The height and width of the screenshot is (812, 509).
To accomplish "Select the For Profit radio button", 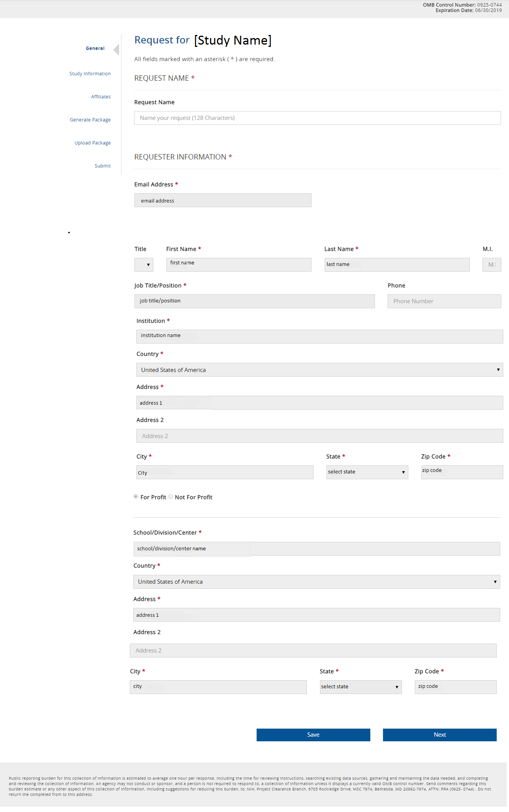I will 136,496.
